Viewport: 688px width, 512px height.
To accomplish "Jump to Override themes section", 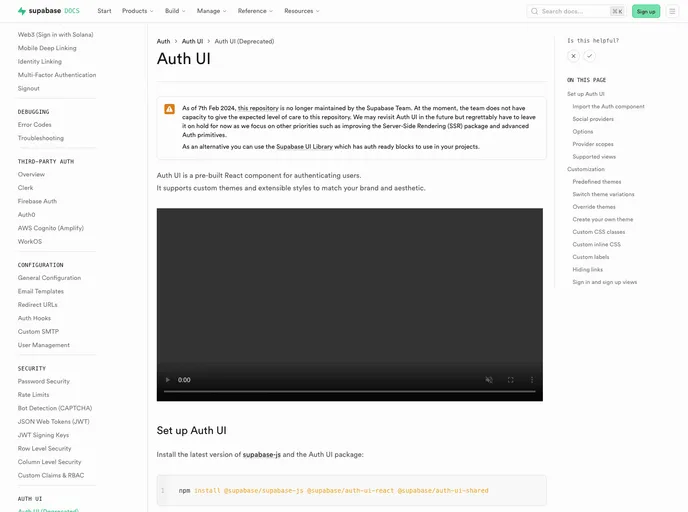I will pyautogui.click(x=594, y=207).
